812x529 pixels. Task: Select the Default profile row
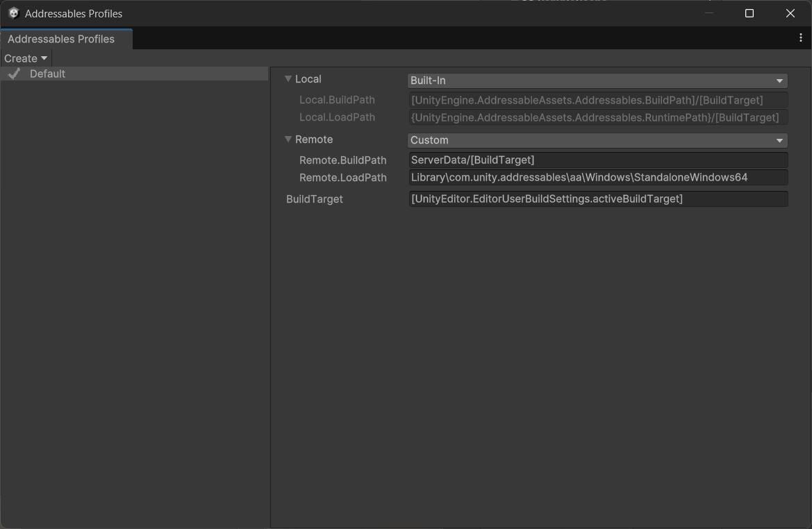(134, 74)
